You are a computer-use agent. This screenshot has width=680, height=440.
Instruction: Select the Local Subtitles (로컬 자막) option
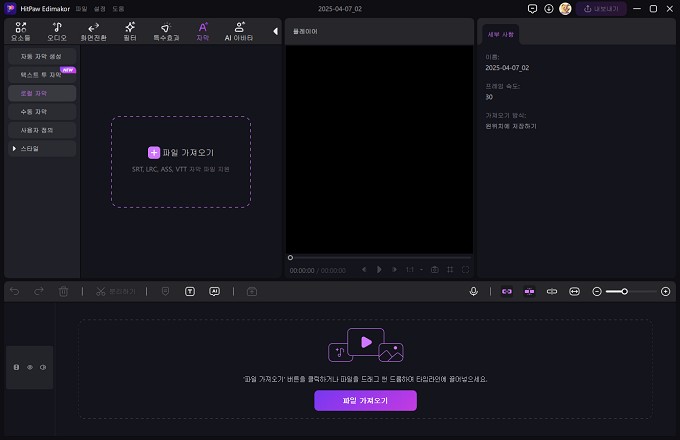click(42, 93)
